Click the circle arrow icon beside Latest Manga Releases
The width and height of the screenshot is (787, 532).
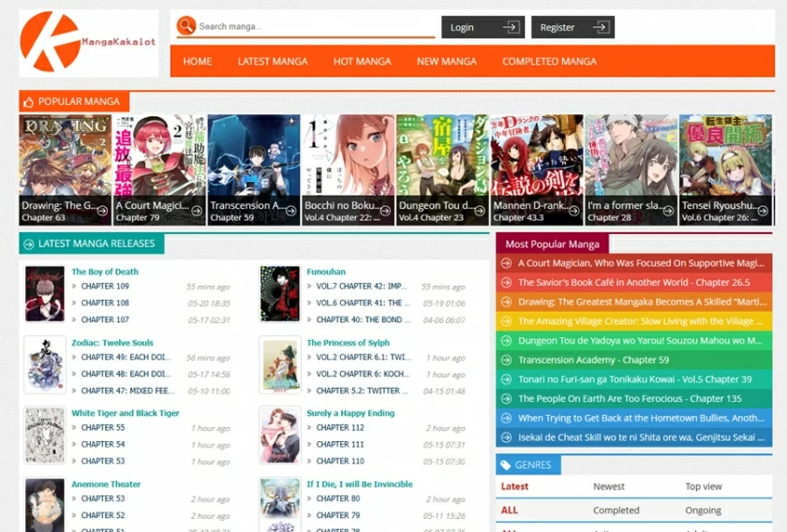point(29,244)
